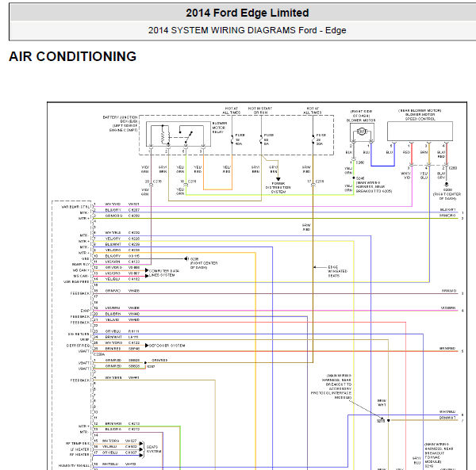Click the C220A connector label
The width and height of the screenshot is (476, 470).
point(99,354)
